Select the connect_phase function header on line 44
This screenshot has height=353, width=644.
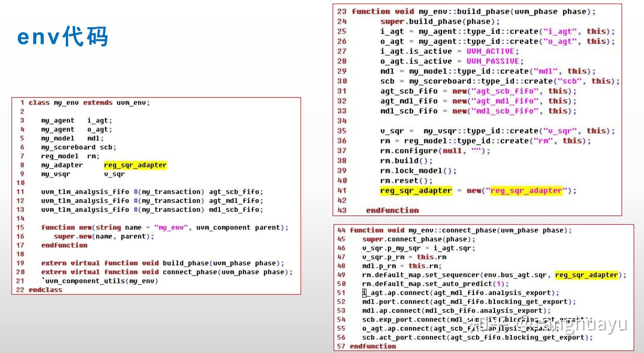pos(460,230)
